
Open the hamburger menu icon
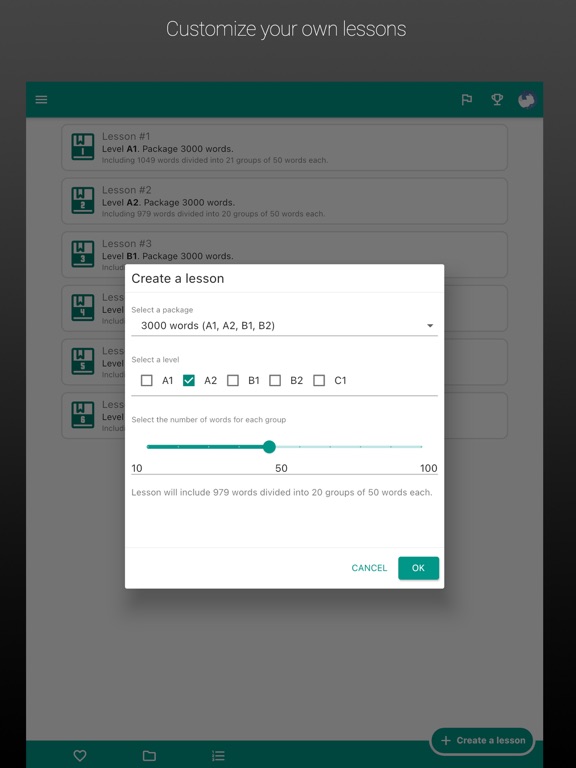coord(41,100)
